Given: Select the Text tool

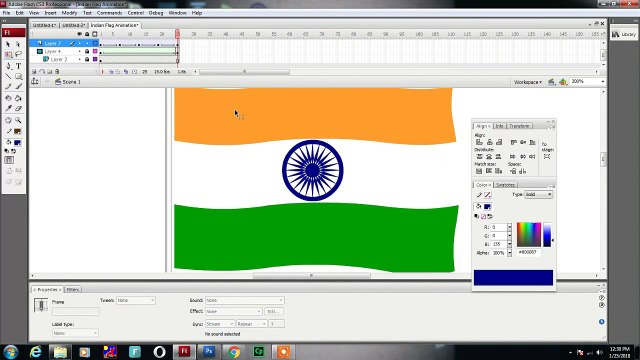Looking at the screenshot, I should [x=18, y=66].
